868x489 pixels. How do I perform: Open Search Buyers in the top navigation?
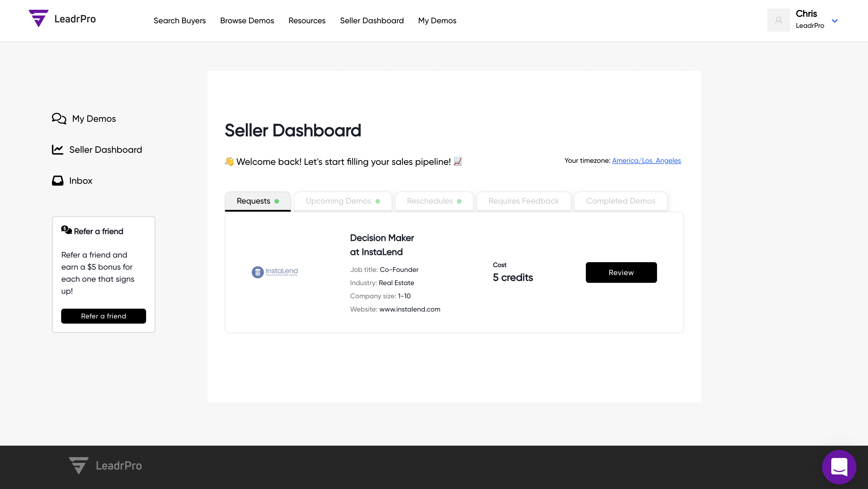pyautogui.click(x=179, y=21)
